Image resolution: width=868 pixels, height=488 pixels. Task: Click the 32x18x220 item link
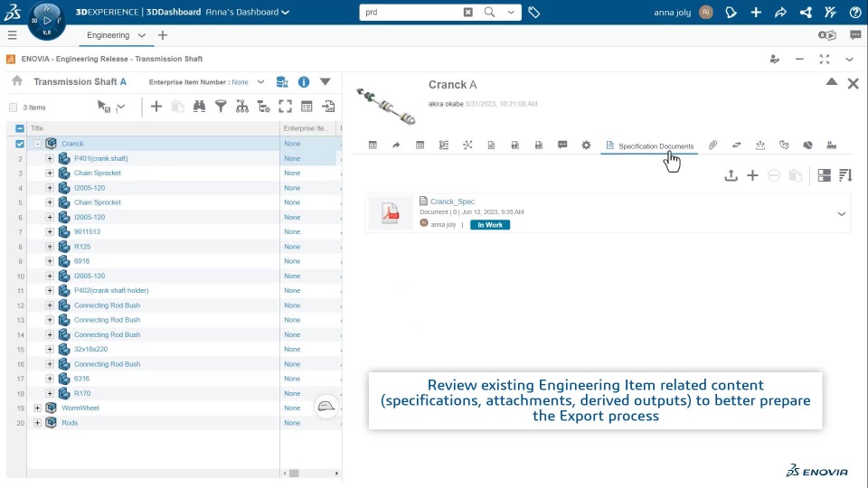pos(90,349)
